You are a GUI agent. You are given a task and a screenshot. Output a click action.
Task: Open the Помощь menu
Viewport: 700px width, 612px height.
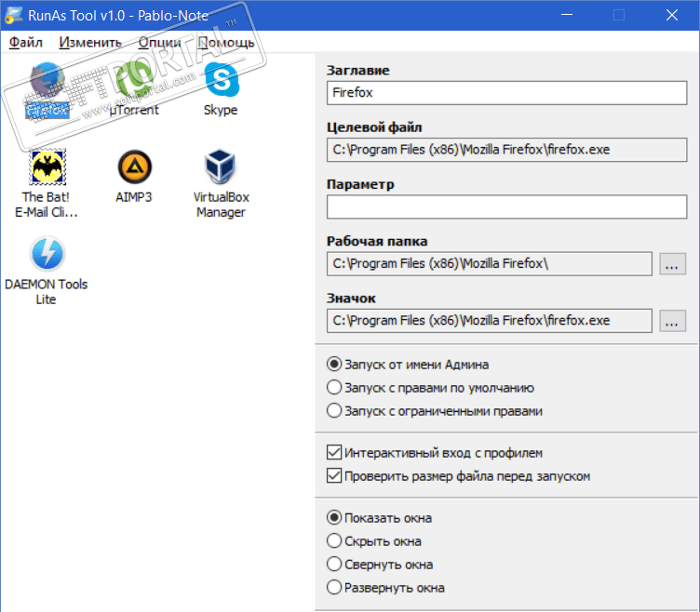click(x=226, y=43)
